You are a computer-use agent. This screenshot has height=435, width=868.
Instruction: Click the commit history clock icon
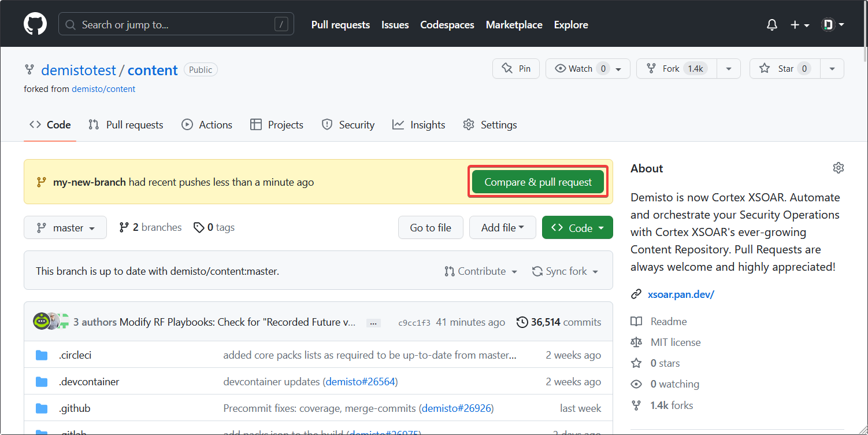tap(522, 322)
